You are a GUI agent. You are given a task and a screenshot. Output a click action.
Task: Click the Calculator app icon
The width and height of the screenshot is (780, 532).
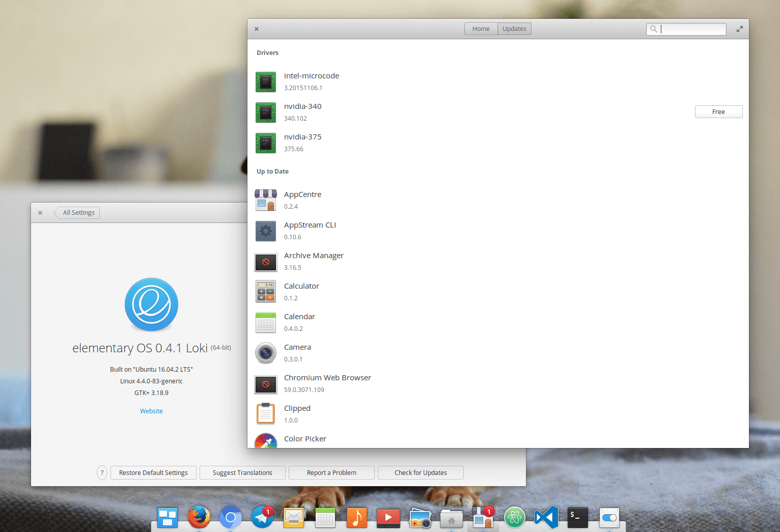(x=266, y=292)
